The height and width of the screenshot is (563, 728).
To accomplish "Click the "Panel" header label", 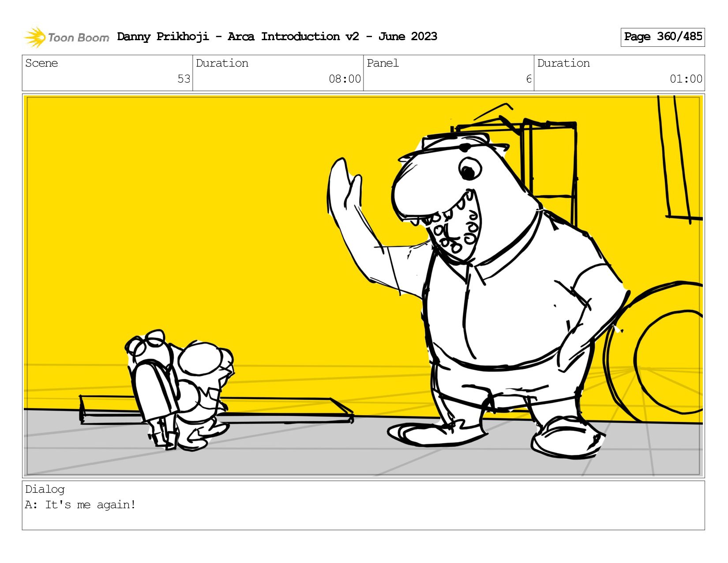I will pos(383,63).
